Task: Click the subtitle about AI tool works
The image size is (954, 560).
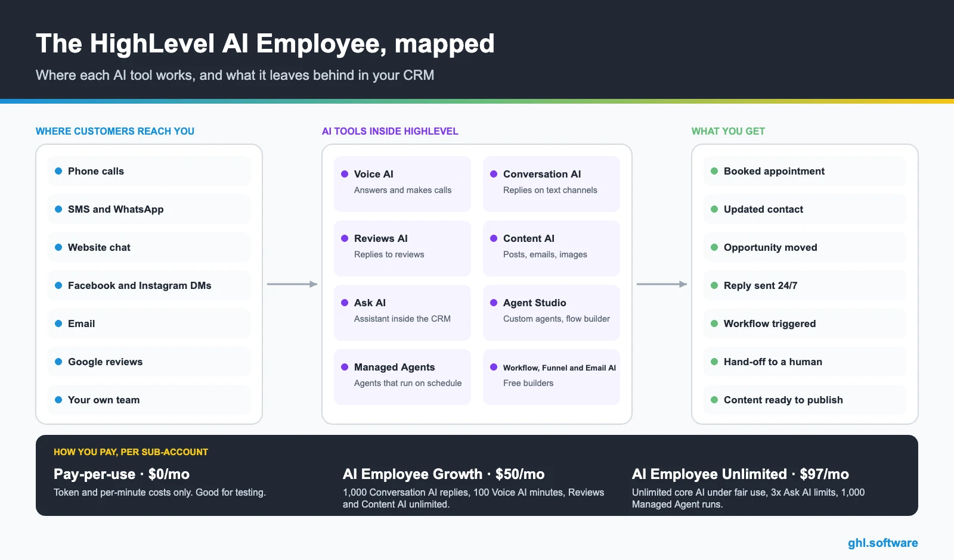Action: point(235,76)
